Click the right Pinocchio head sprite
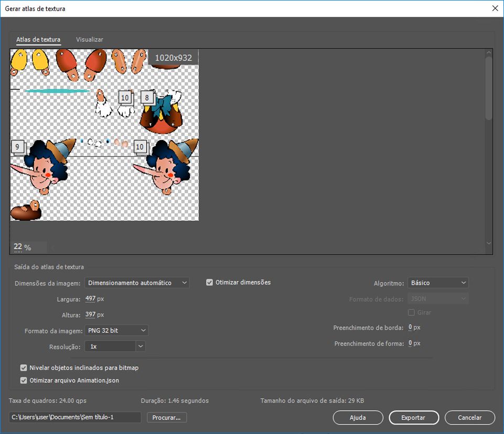The height and width of the screenshot is (434, 504). tap(166, 167)
